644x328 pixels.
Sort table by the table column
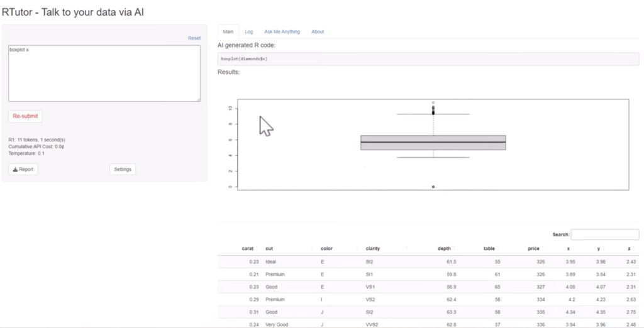point(489,249)
